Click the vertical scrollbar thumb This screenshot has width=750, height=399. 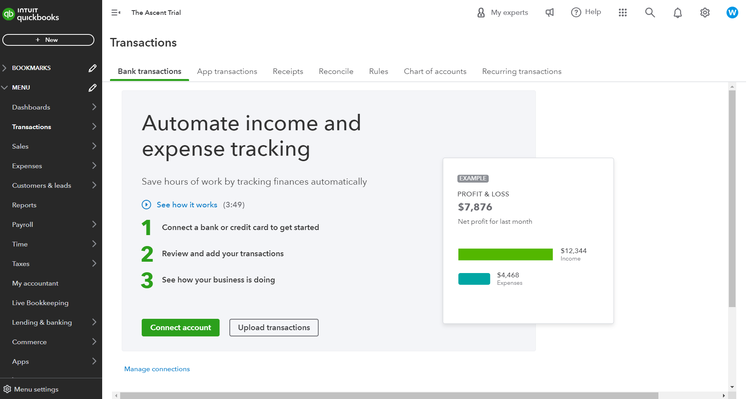coord(732,199)
